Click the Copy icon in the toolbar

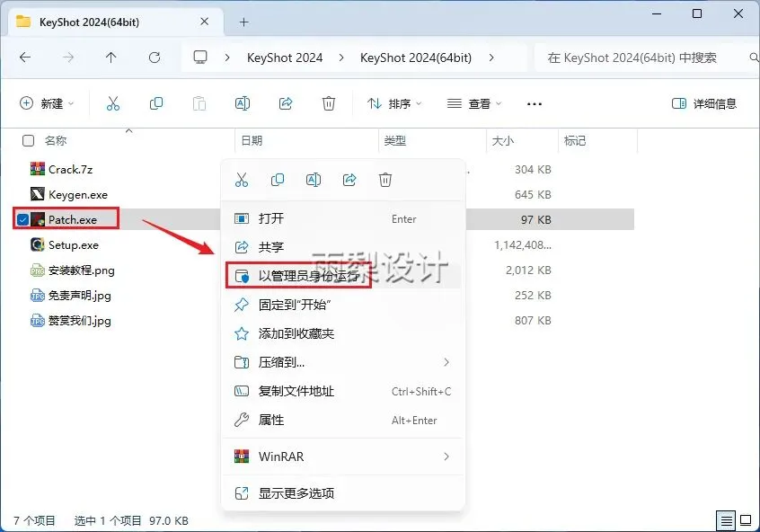pyautogui.click(x=156, y=103)
